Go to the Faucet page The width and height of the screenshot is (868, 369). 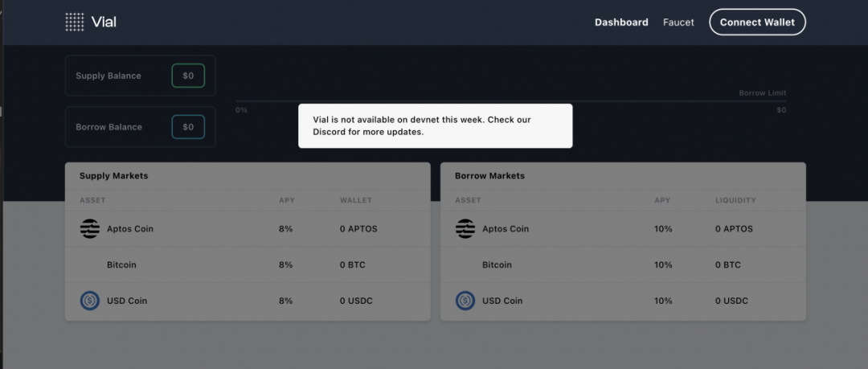(x=678, y=23)
